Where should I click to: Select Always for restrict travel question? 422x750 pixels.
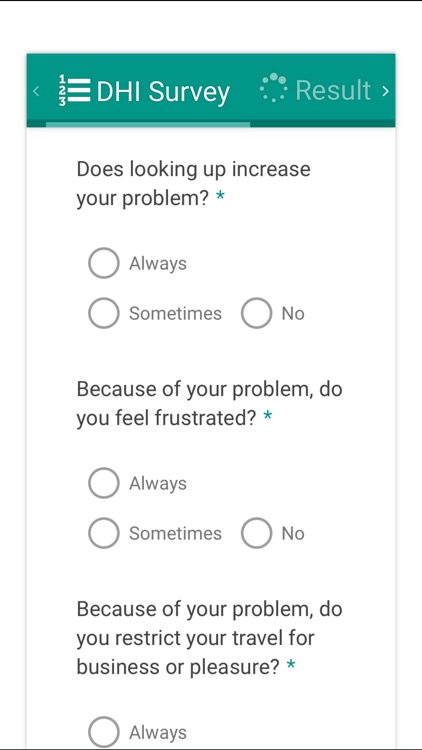[103, 732]
